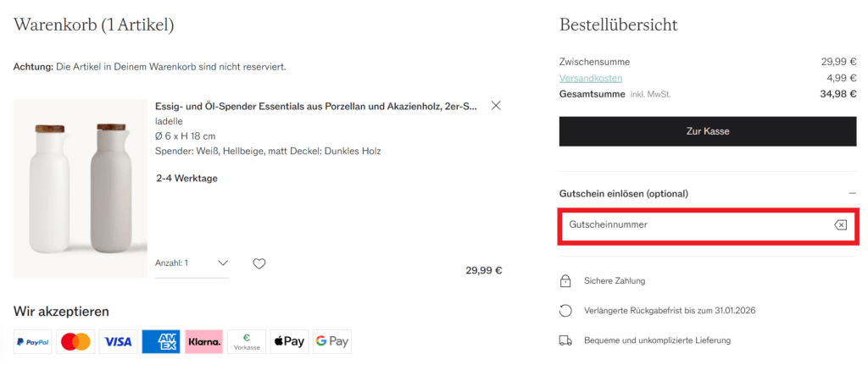Image resolution: width=868 pixels, height=365 pixels.
Task: Proceed with the Zur Kasse button
Action: pos(707,131)
